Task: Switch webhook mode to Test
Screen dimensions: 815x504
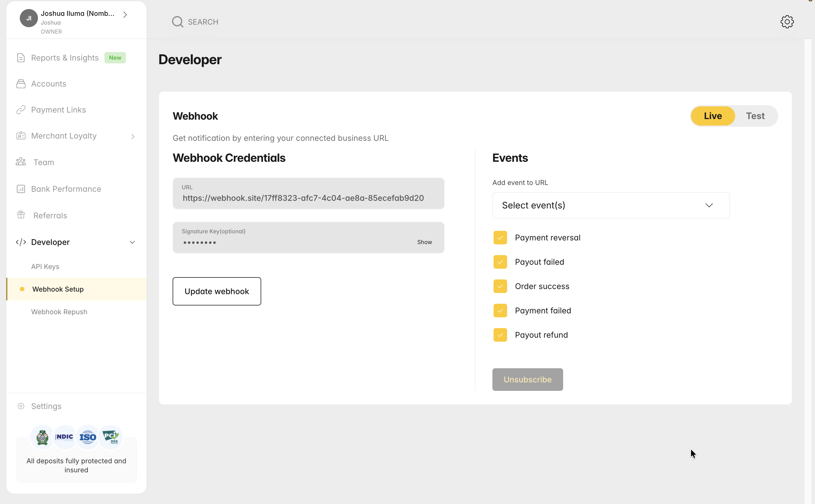Action: (x=755, y=116)
